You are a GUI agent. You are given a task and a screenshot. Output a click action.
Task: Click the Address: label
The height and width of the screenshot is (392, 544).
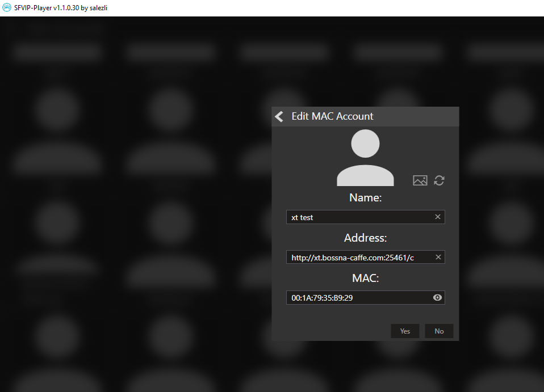pos(365,238)
